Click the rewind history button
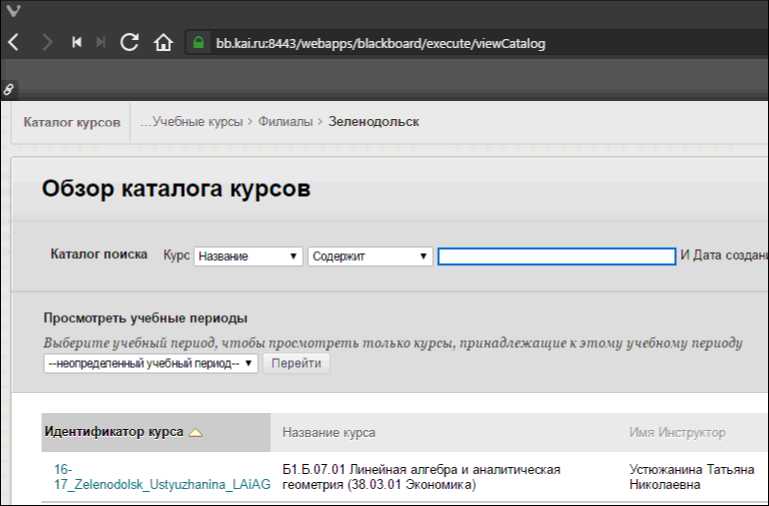The height and width of the screenshot is (506, 769). 76,43
